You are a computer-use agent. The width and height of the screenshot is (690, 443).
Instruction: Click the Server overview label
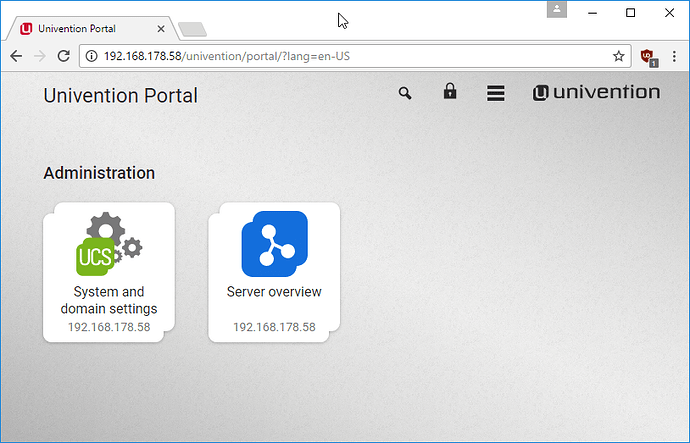click(x=274, y=292)
